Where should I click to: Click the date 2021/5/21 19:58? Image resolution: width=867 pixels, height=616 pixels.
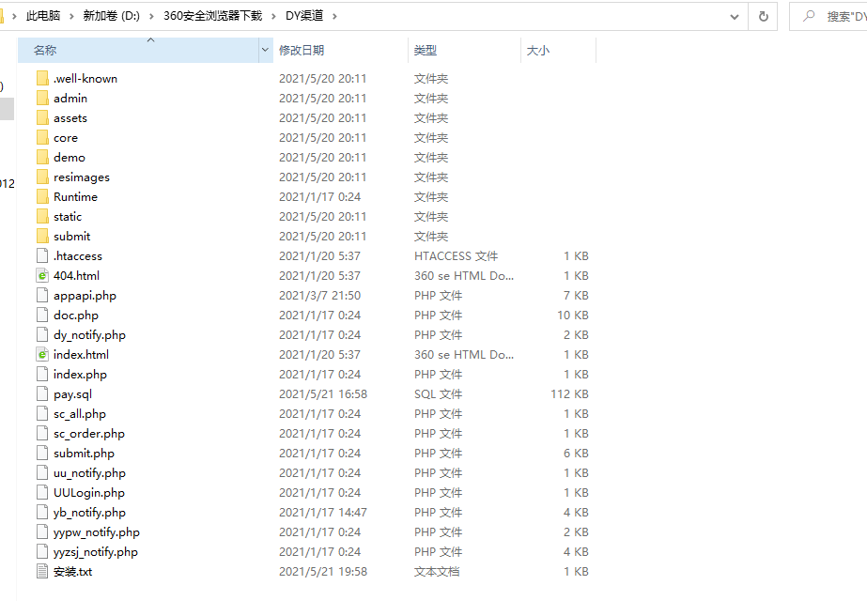(323, 572)
